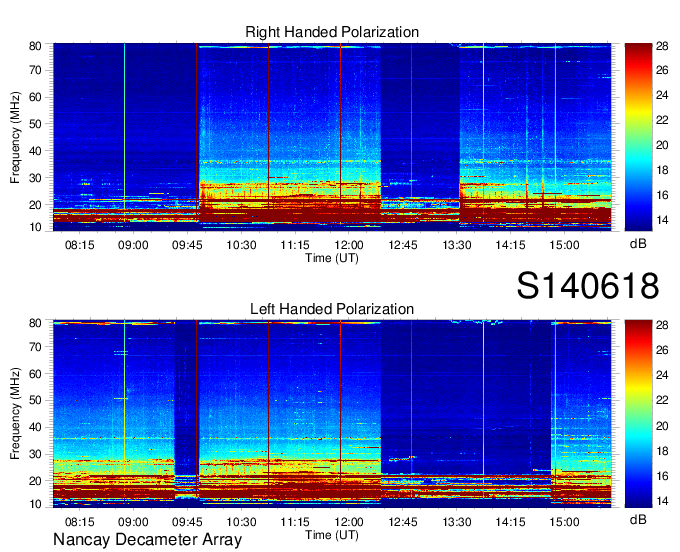Click the 80 MHz tick label of Left Handed plot
Image resolution: width=680 pixels, height=552 pixels.
35,323
